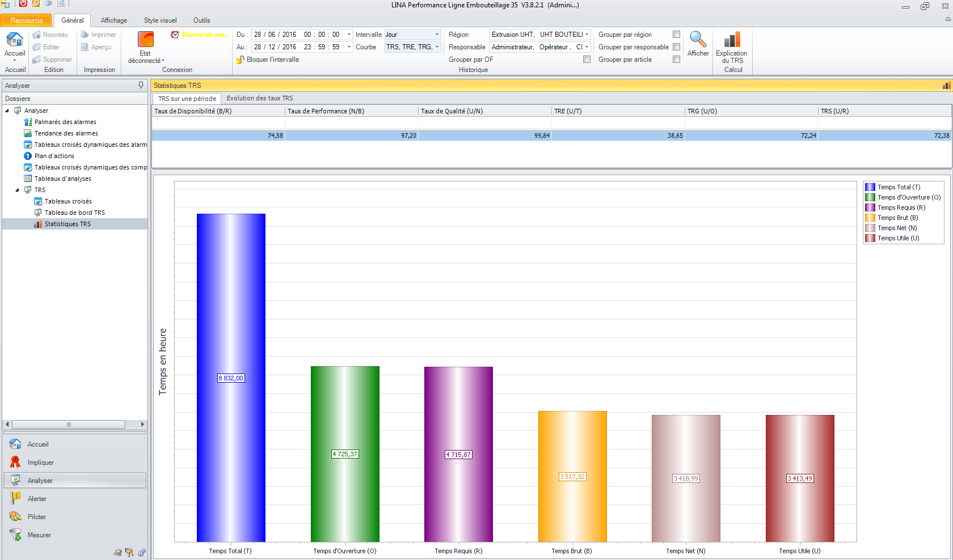The image size is (953, 560).
Task: Open the Evolution des taux TRS tab
Action: tap(260, 98)
